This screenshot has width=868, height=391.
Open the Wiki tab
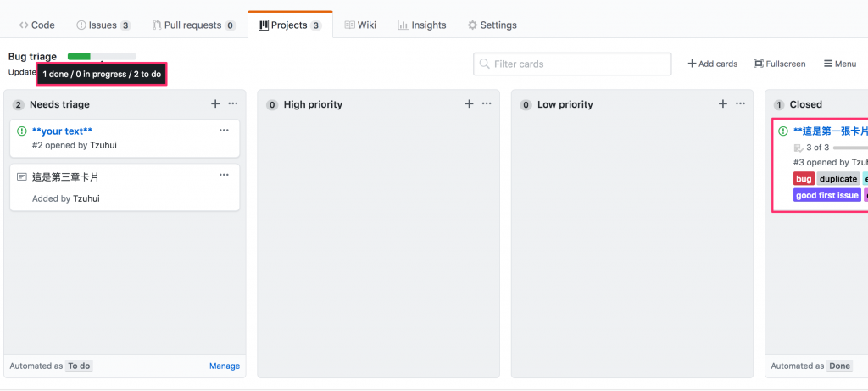[360, 25]
